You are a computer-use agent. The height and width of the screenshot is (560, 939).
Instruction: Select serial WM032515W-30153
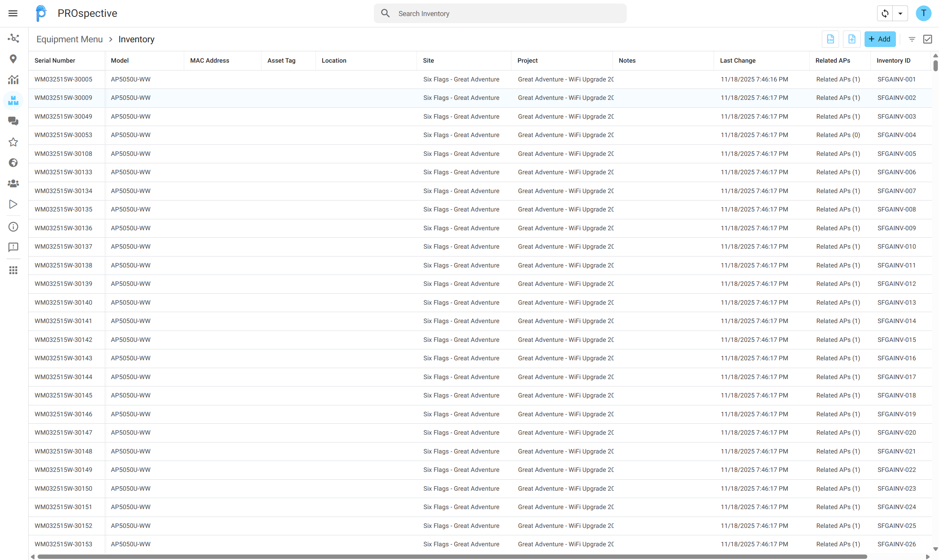pyautogui.click(x=63, y=544)
